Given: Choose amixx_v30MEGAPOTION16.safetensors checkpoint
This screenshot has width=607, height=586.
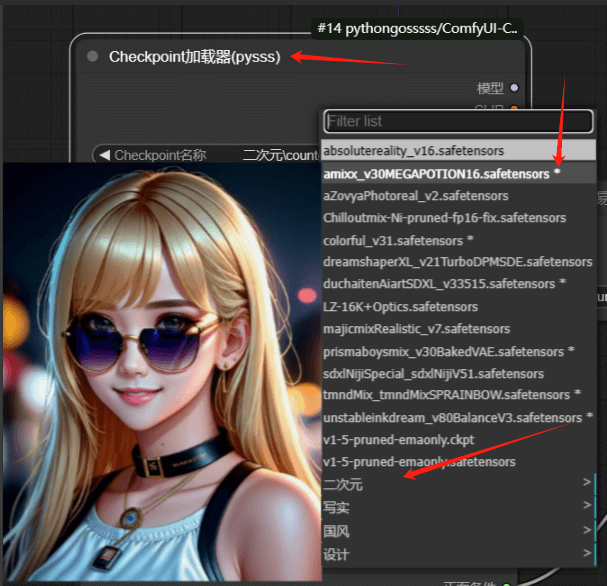Looking at the screenshot, I should tap(458, 174).
